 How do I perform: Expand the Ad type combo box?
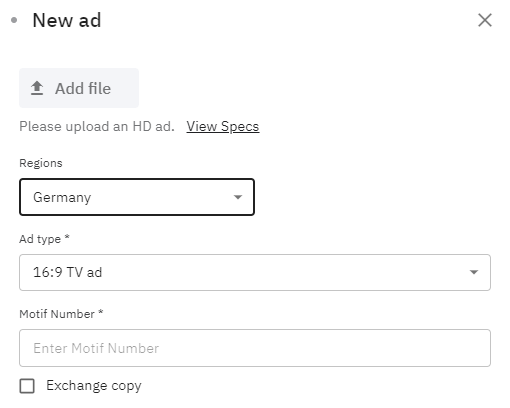pos(255,272)
